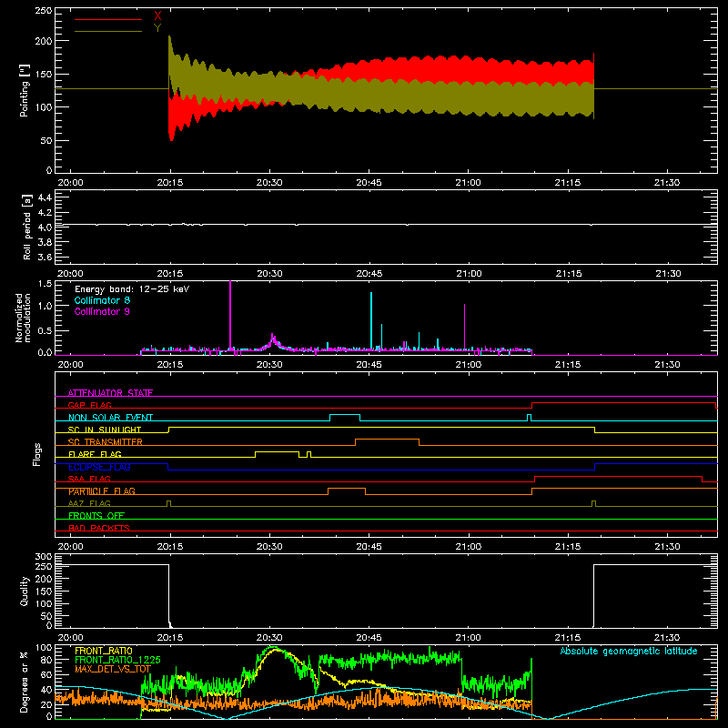Click the 21:30 time label under Pointing plot

point(667,183)
